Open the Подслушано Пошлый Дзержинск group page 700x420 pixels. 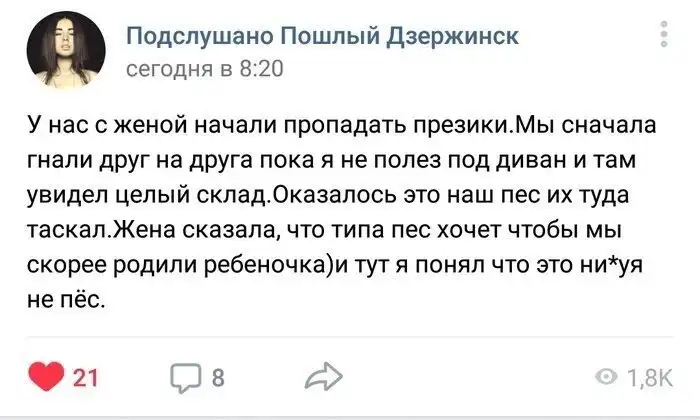tap(324, 38)
